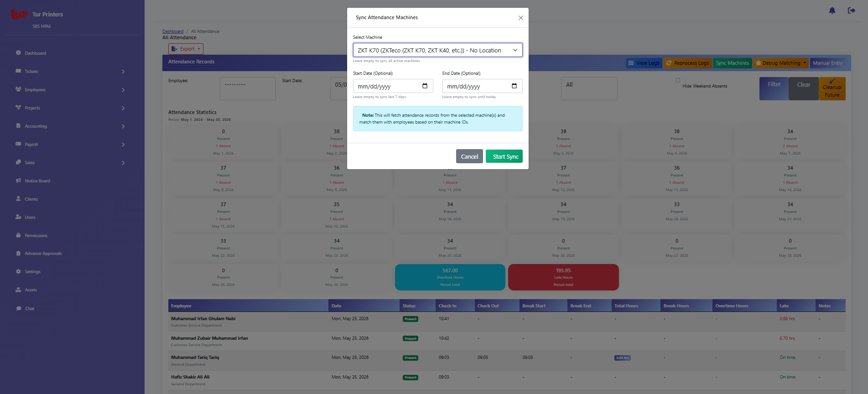Click the logout icon in top bar
Screen dimensions: 868x394
[x=851, y=10]
